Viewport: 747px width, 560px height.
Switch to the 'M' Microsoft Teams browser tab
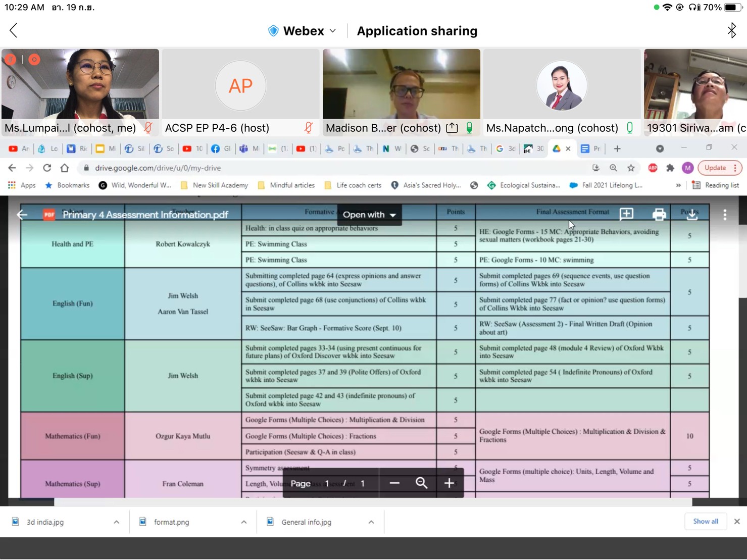(250, 148)
